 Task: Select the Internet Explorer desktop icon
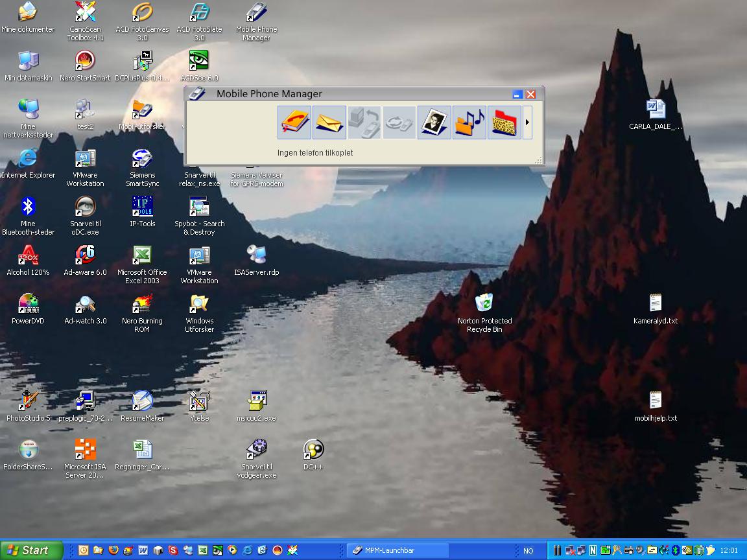28,164
